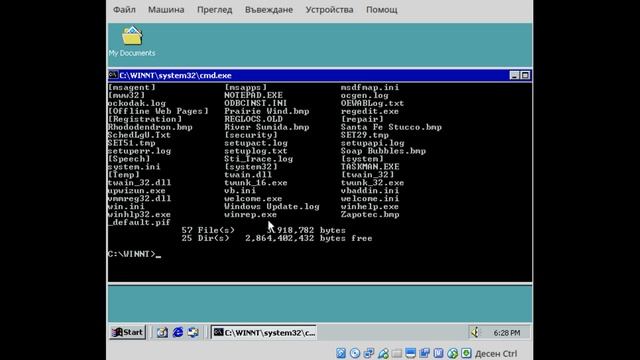This screenshot has height=360, width=640.
Task: Click the [Registration] directory entry
Action: tap(144, 119)
